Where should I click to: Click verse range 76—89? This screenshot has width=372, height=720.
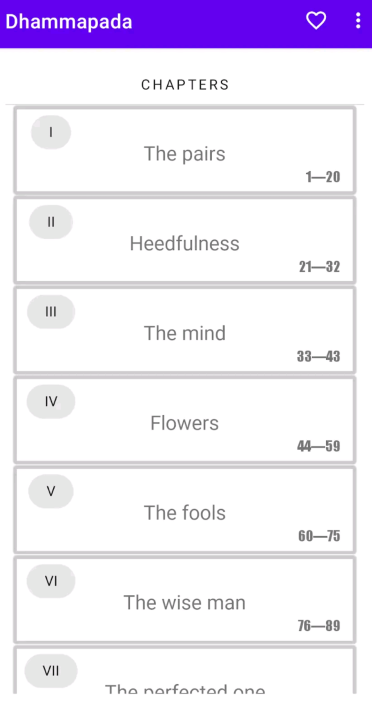[319, 625]
